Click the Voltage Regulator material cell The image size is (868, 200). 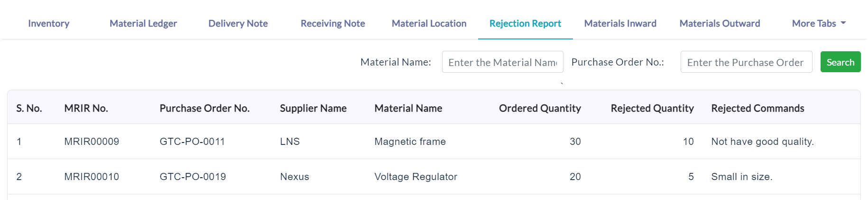tap(416, 177)
